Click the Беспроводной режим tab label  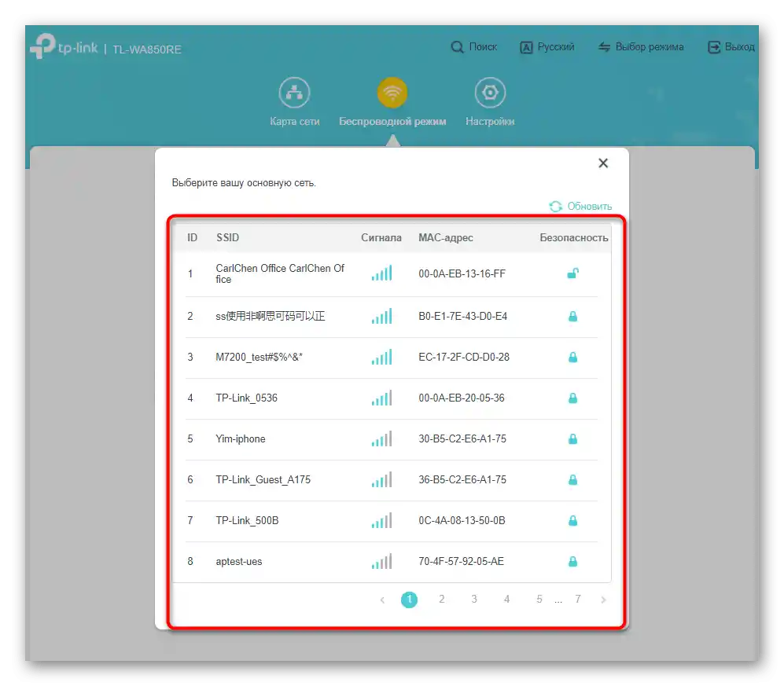point(392,122)
